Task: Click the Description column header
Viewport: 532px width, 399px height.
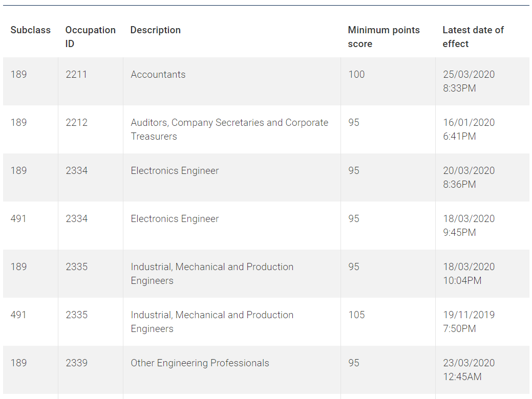Action: pos(155,30)
